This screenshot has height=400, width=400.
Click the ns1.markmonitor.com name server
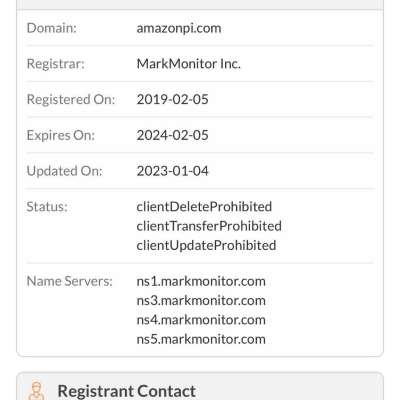pos(201,281)
